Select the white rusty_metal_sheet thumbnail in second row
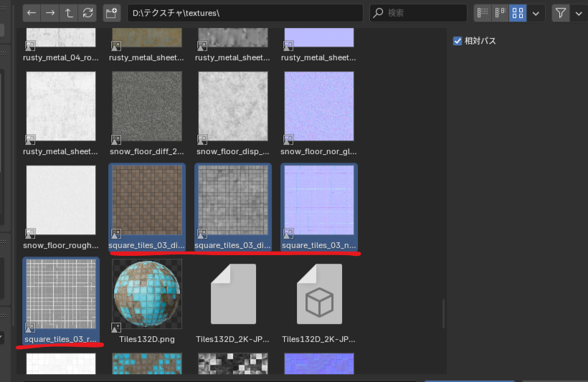Viewport: 588px width, 382px height. [x=61, y=106]
